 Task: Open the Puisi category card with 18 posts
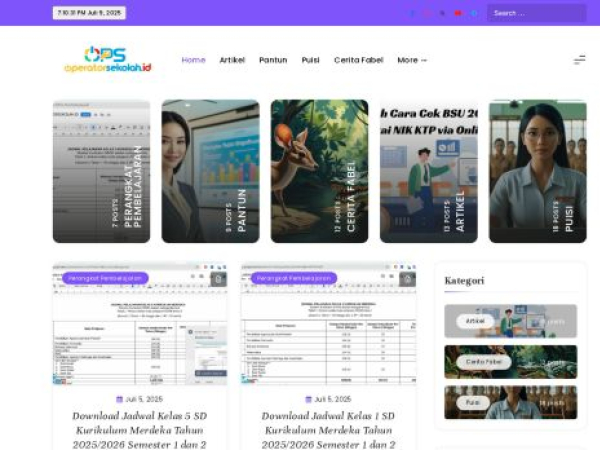click(x=537, y=171)
